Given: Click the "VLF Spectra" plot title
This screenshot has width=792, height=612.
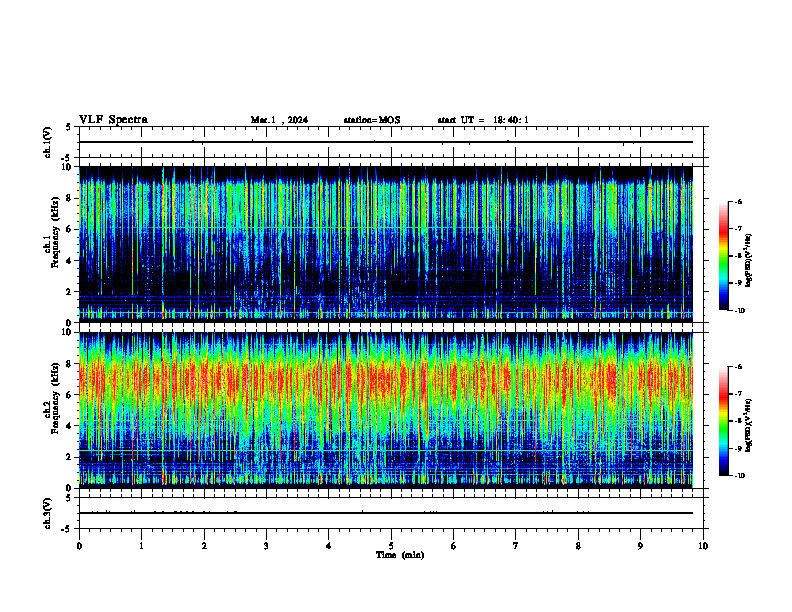Looking at the screenshot, I should (113, 119).
